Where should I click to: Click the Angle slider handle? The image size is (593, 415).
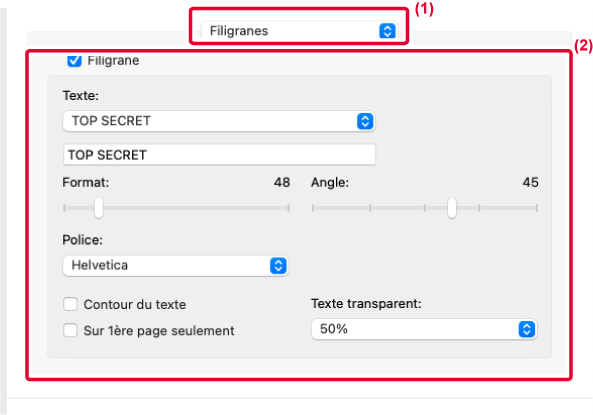coord(452,208)
